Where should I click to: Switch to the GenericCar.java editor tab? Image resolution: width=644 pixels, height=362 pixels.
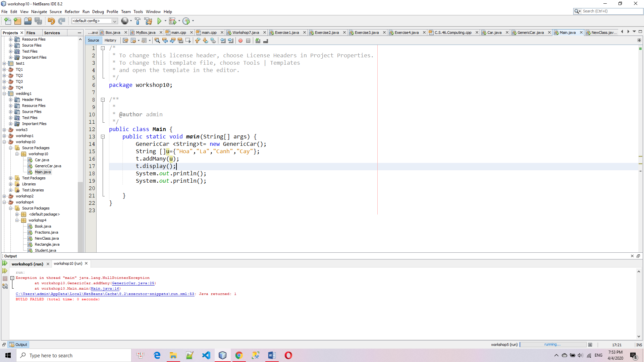(530, 33)
